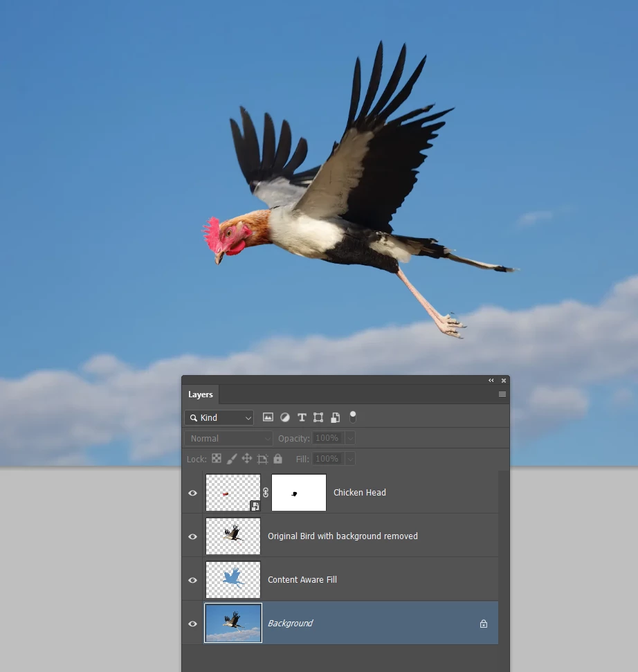Click the Opacity label

coord(293,439)
